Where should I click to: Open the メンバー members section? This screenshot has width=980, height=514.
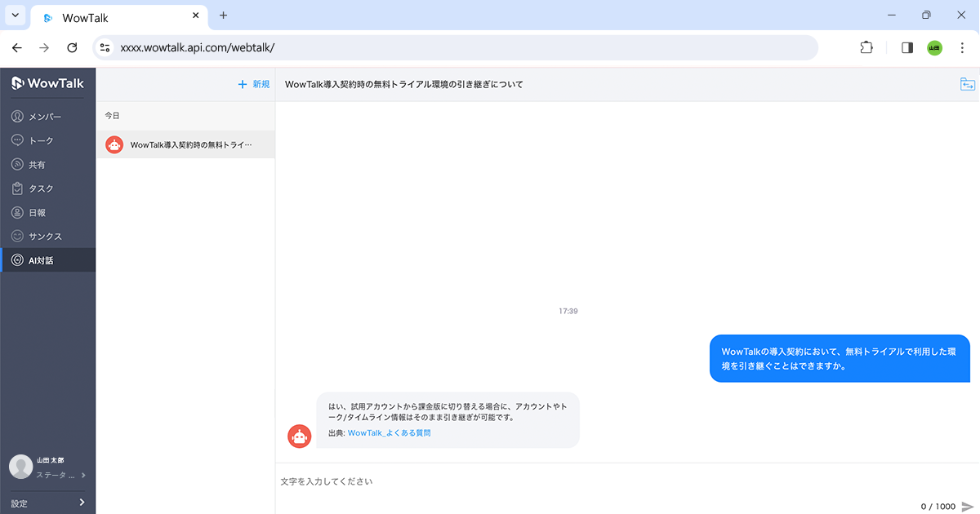47,117
